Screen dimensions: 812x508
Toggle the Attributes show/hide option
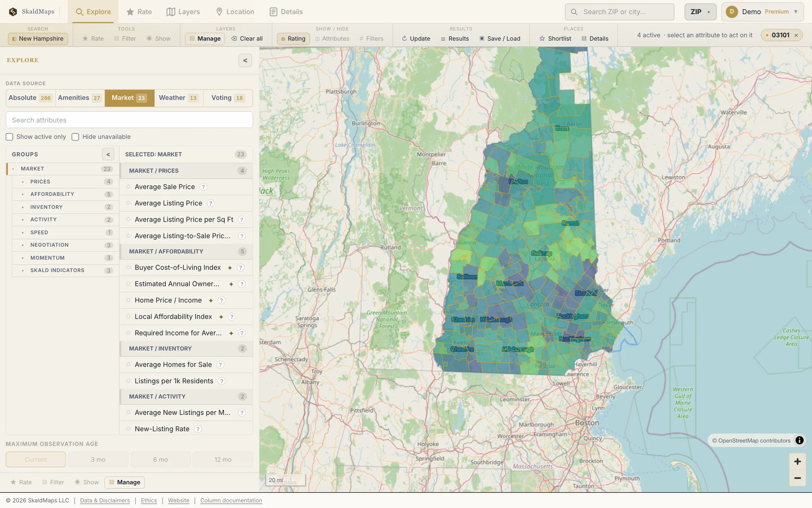pyautogui.click(x=332, y=38)
